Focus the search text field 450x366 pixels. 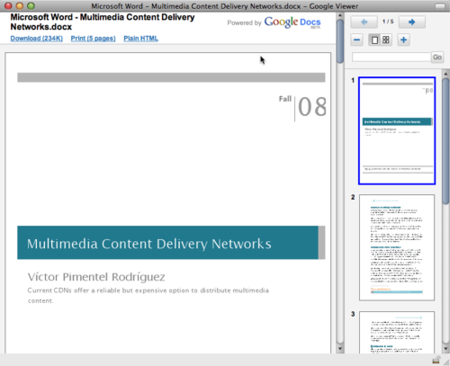pos(391,57)
